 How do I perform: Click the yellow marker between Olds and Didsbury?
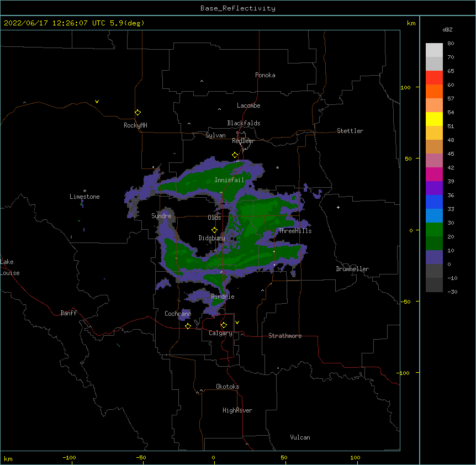pos(214,230)
